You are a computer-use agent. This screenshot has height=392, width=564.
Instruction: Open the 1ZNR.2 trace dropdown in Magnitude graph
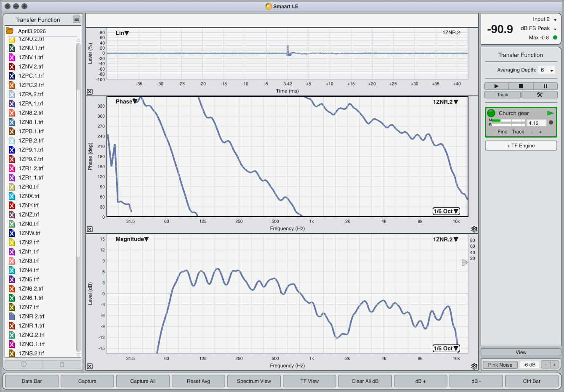pyautogui.click(x=446, y=239)
